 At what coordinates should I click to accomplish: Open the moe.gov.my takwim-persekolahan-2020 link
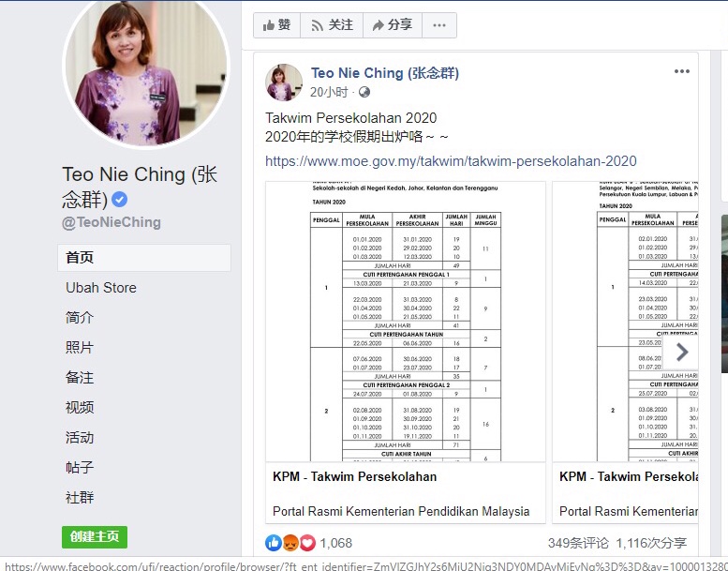(x=451, y=161)
